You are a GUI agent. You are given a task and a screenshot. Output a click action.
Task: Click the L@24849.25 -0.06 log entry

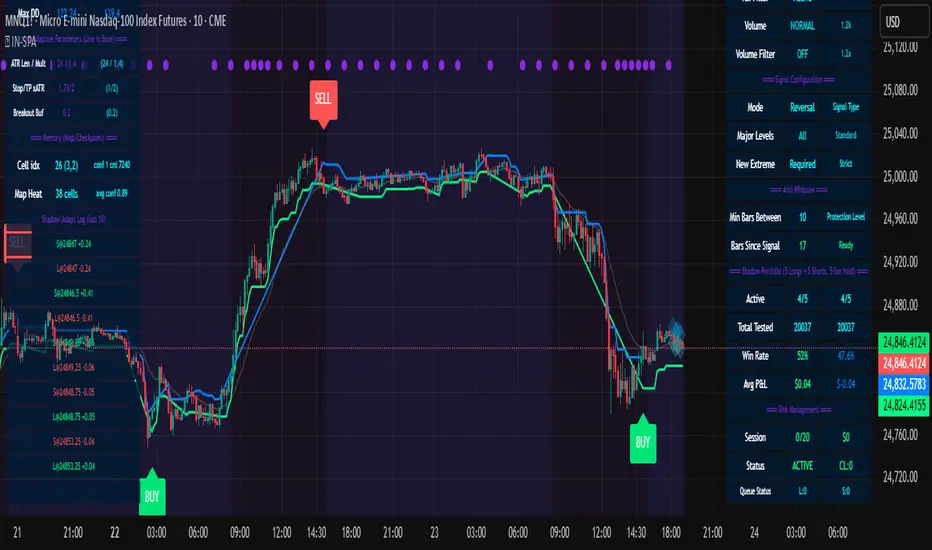[74, 367]
